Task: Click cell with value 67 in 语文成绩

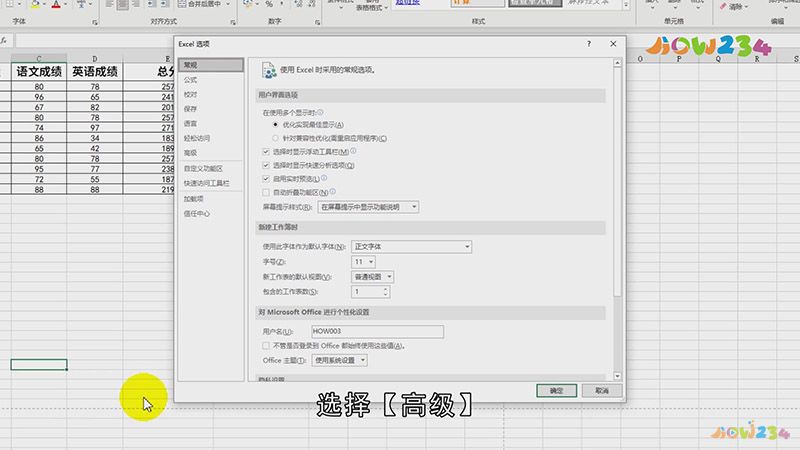Action: click(x=39, y=107)
